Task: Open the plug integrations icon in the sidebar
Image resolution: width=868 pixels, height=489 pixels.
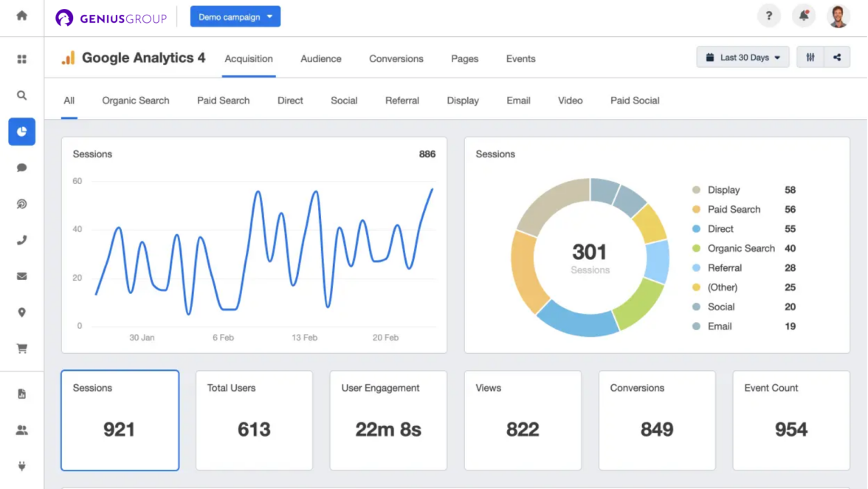Action: 21,466
